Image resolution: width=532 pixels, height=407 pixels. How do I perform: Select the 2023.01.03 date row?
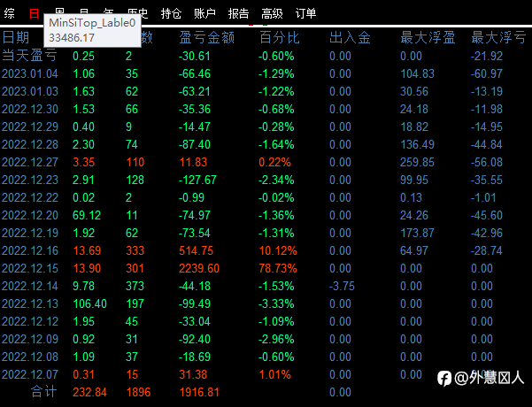[30, 91]
